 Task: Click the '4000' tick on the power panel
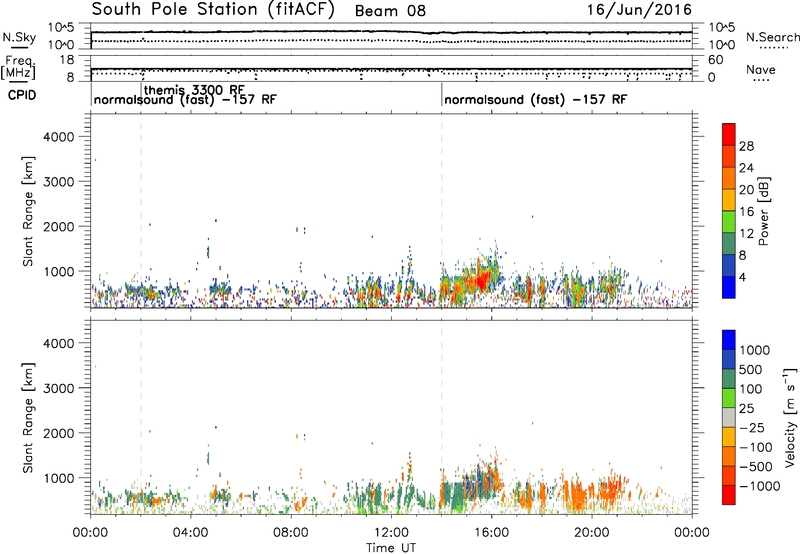[x=59, y=137]
